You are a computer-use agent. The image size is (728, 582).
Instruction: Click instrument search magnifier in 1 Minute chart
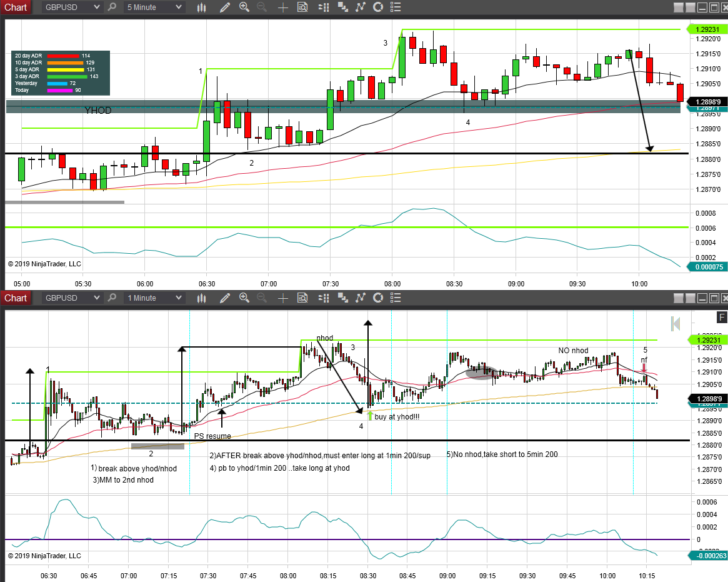pyautogui.click(x=112, y=298)
